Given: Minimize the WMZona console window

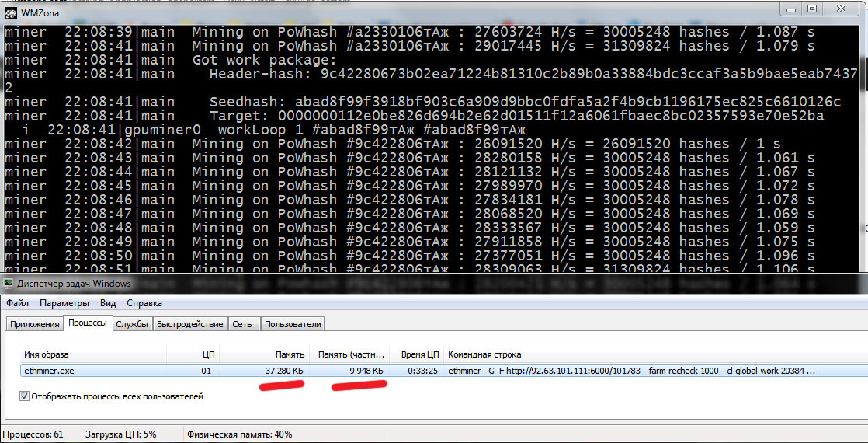Looking at the screenshot, I should [790, 9].
